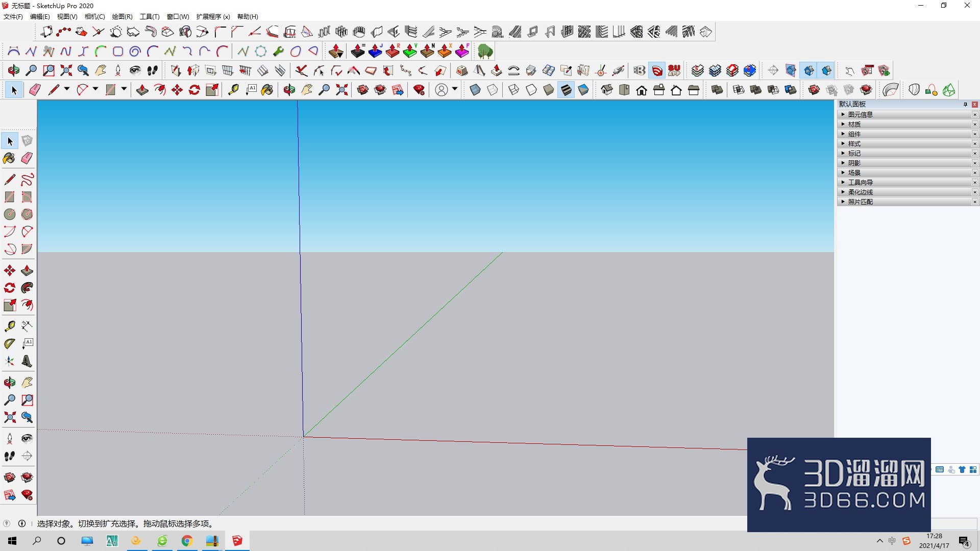Pick the Freehand drawing tool
The width and height of the screenshot is (980, 551).
pos(27,180)
